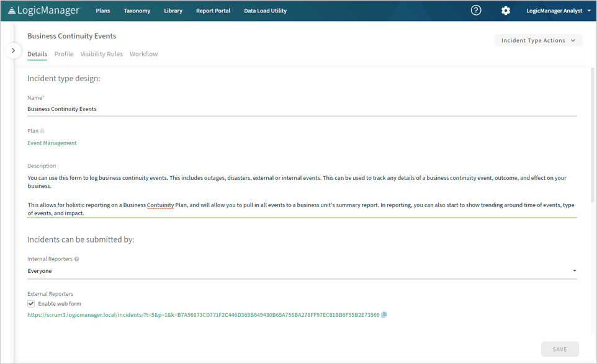597x364 pixels.
Task: Open the scrum3.logicmanager.local web form URL
Action: 204,315
